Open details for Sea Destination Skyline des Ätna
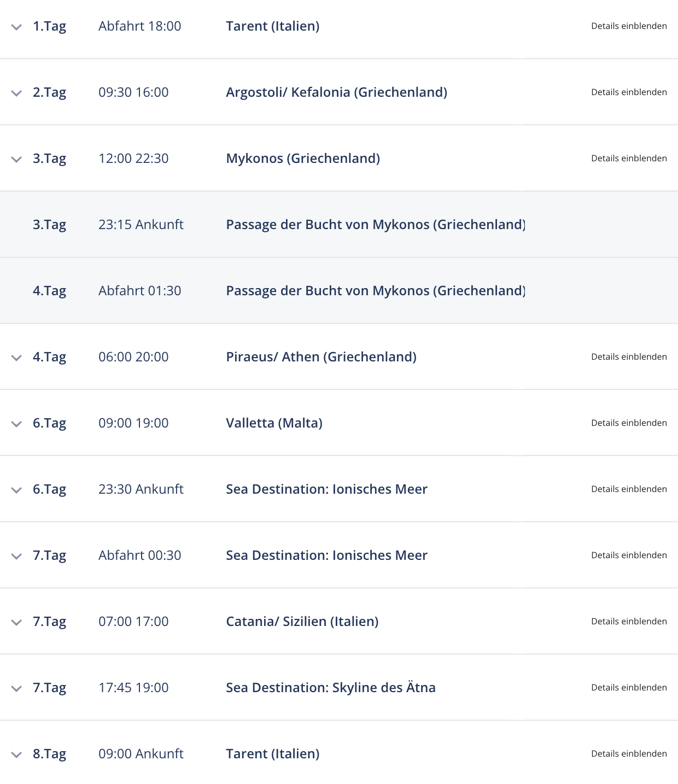 629,687
